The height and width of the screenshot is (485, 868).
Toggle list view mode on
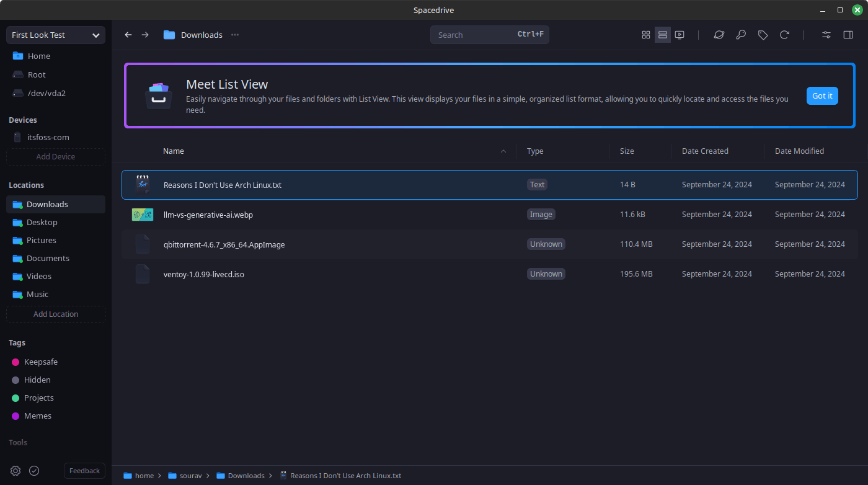coord(663,35)
